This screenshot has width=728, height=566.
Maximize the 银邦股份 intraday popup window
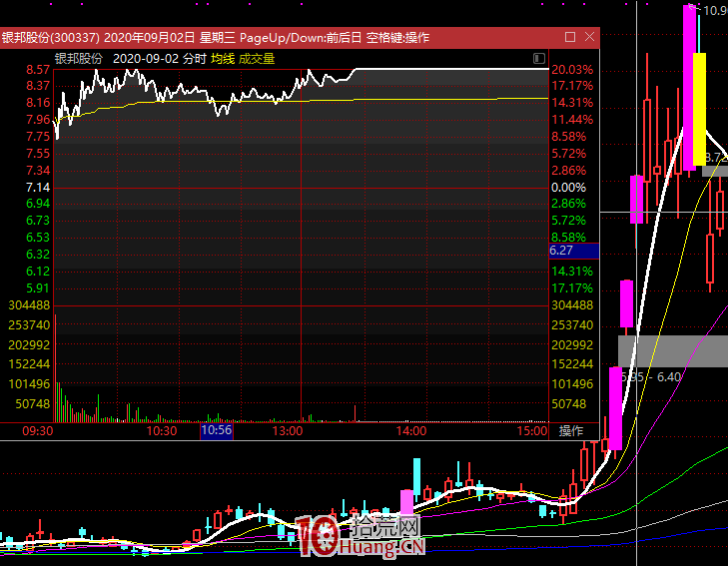click(x=570, y=38)
